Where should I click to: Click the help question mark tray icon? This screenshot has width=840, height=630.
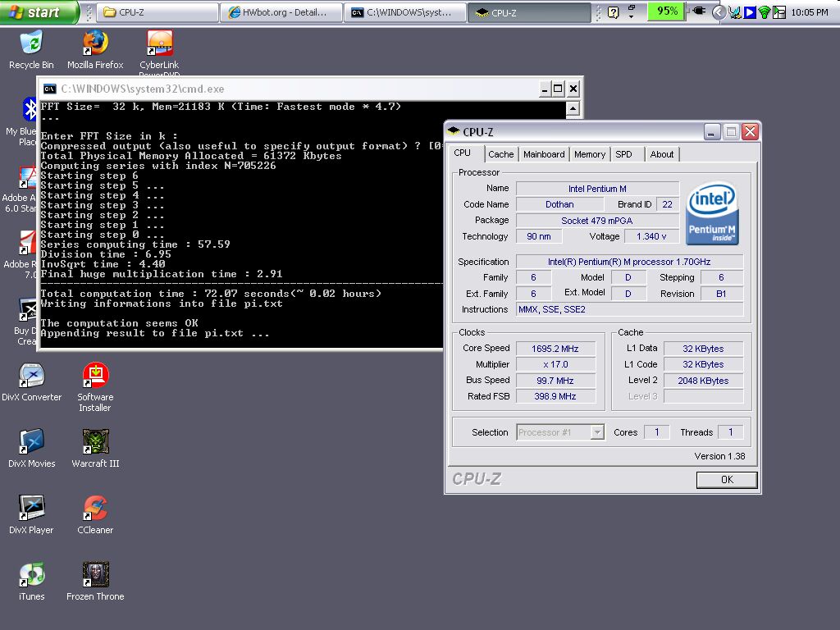[x=614, y=11]
